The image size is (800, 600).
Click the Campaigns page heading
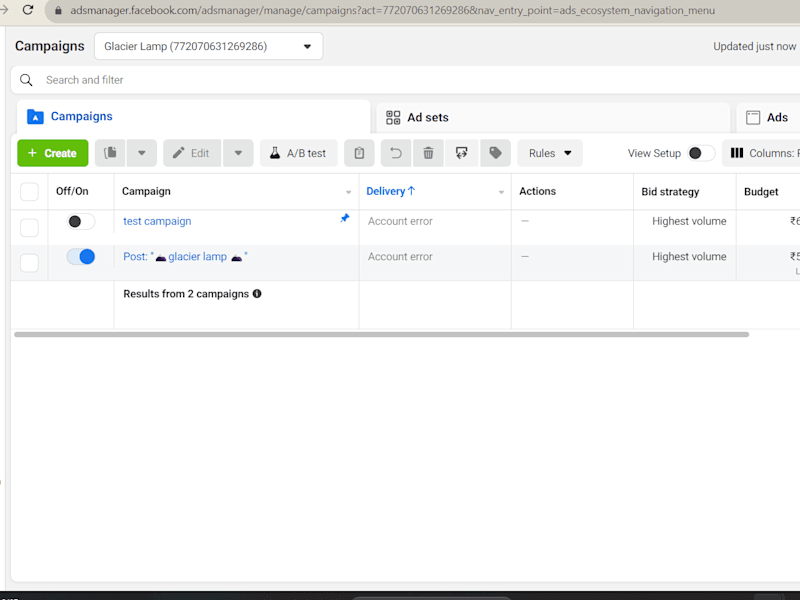[x=49, y=46]
